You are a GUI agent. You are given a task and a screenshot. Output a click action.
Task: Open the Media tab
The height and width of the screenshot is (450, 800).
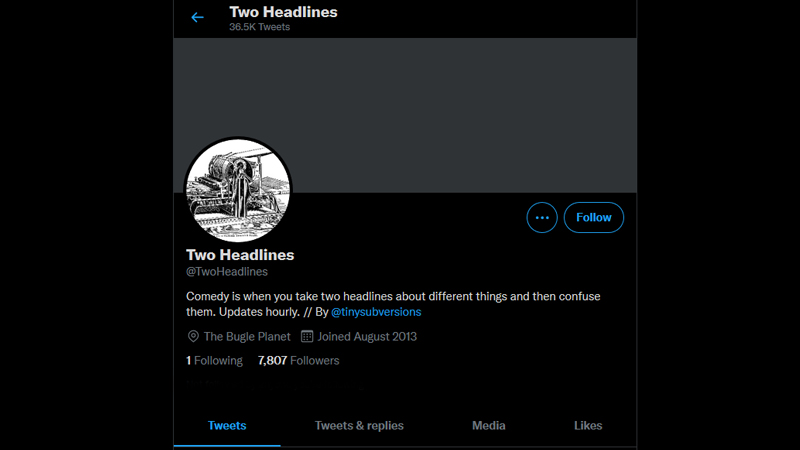(x=488, y=425)
